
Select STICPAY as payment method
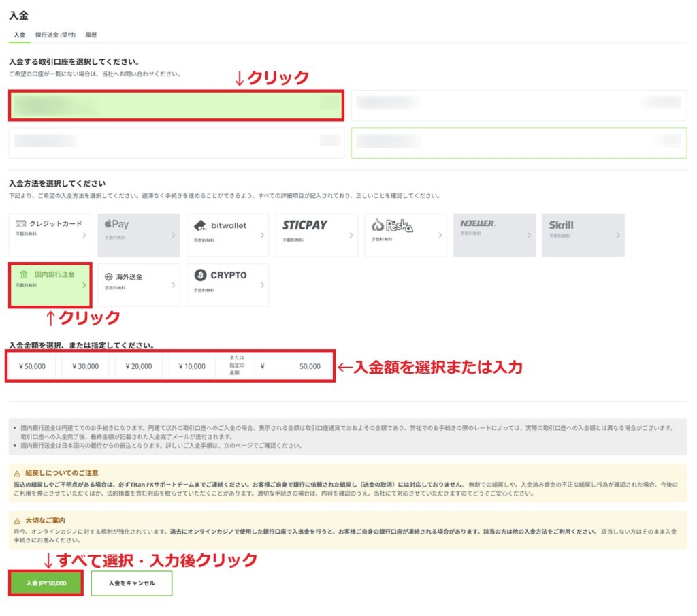[316, 233]
